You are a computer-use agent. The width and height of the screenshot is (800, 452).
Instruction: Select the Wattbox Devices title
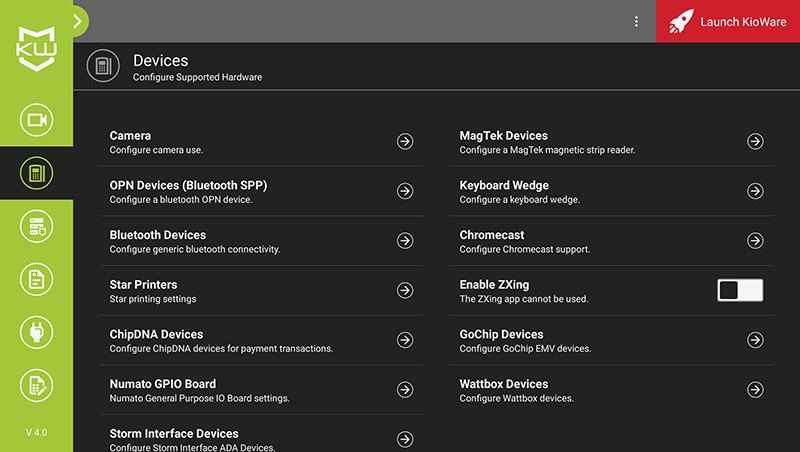504,384
